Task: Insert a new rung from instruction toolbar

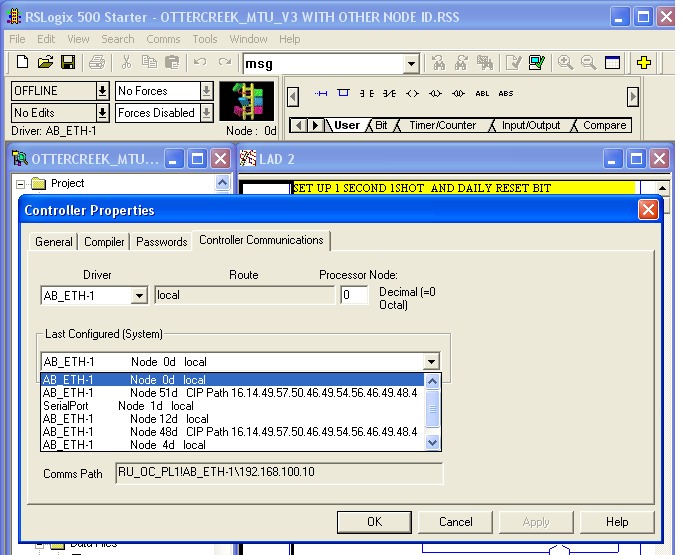Action: coord(321,94)
